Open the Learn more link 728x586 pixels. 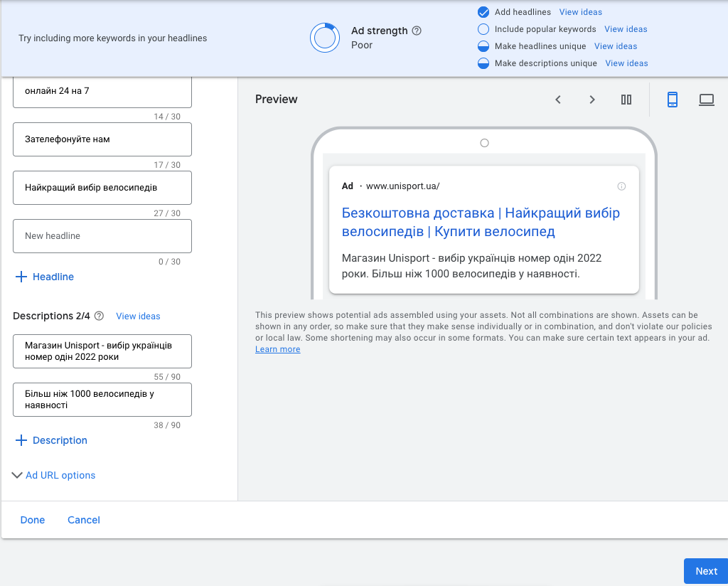coord(277,349)
